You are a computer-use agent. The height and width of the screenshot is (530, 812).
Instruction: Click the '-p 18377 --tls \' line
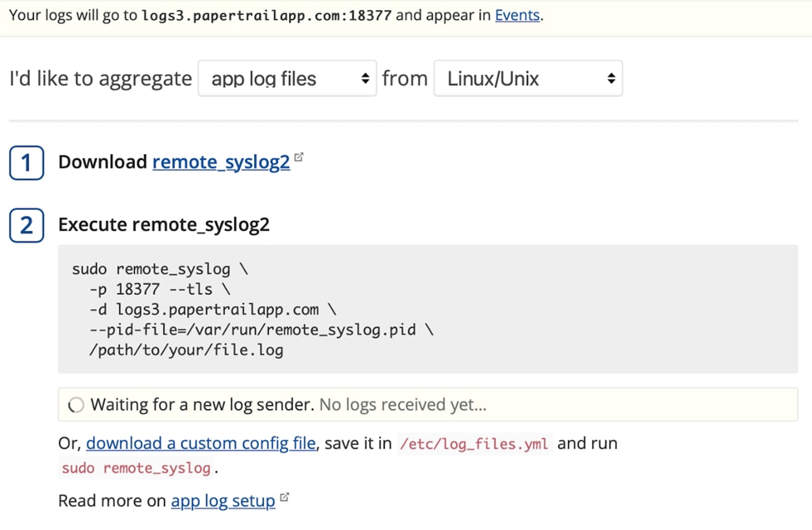tap(160, 289)
